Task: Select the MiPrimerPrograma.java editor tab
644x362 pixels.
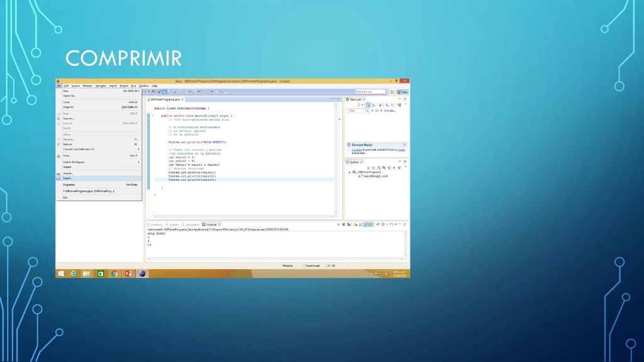Action: pyautogui.click(x=165, y=99)
